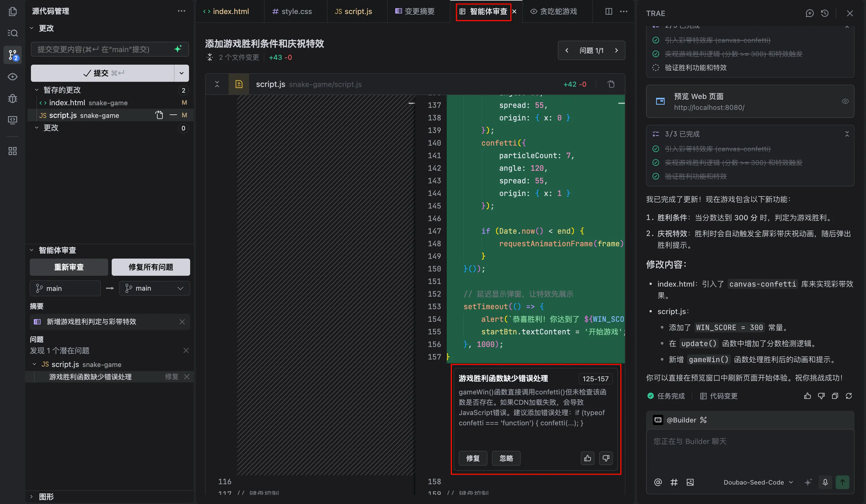Switch to the 变更摘要 tab
The height and width of the screenshot is (504, 866).
coord(415,11)
